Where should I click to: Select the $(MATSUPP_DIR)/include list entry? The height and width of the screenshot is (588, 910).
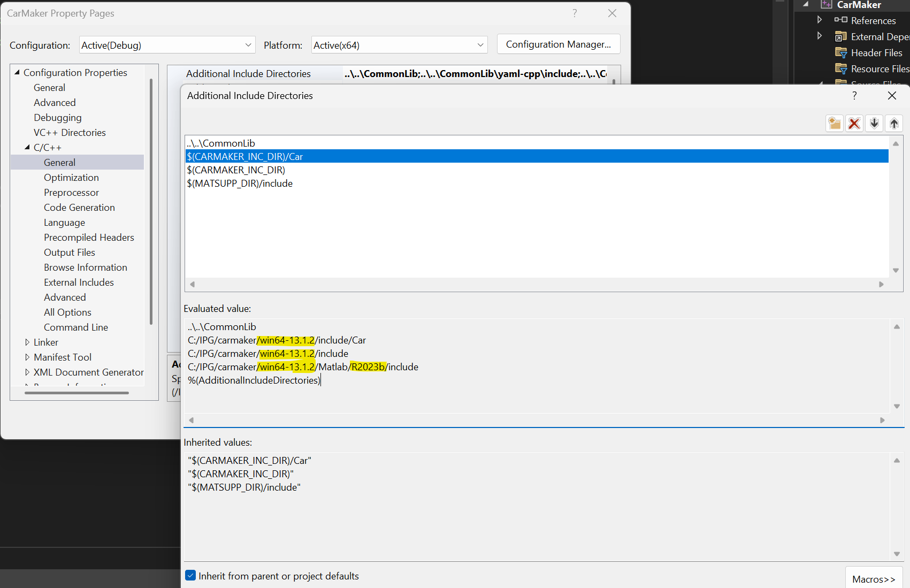pos(537,183)
